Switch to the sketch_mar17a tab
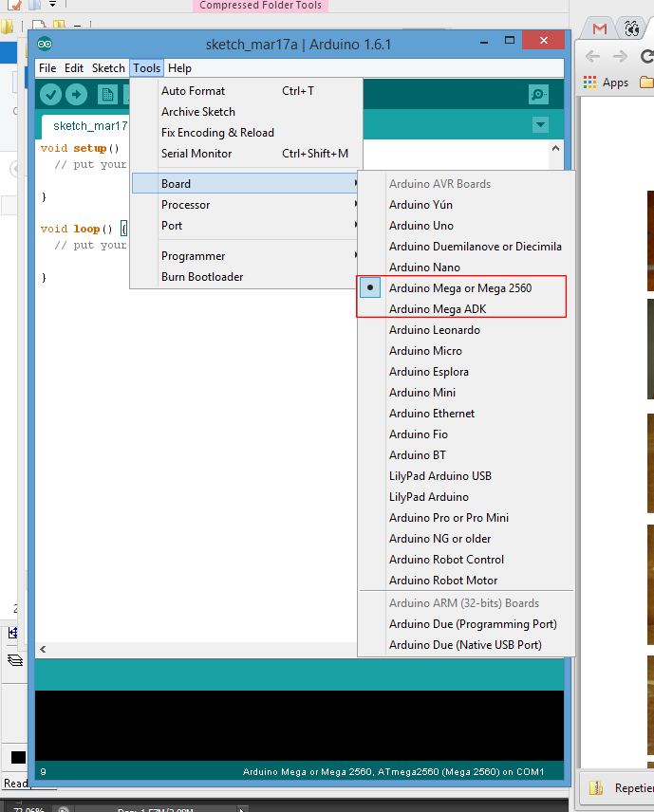This screenshot has height=812, width=654. click(87, 125)
